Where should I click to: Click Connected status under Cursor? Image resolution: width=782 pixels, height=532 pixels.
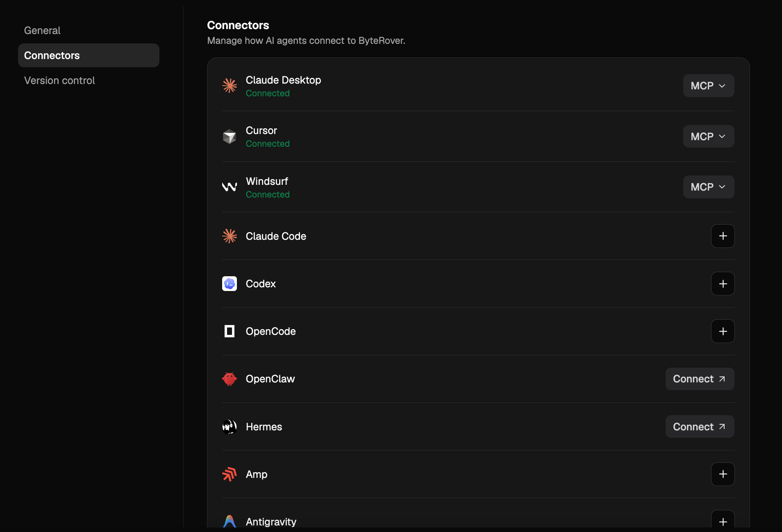[x=268, y=144]
